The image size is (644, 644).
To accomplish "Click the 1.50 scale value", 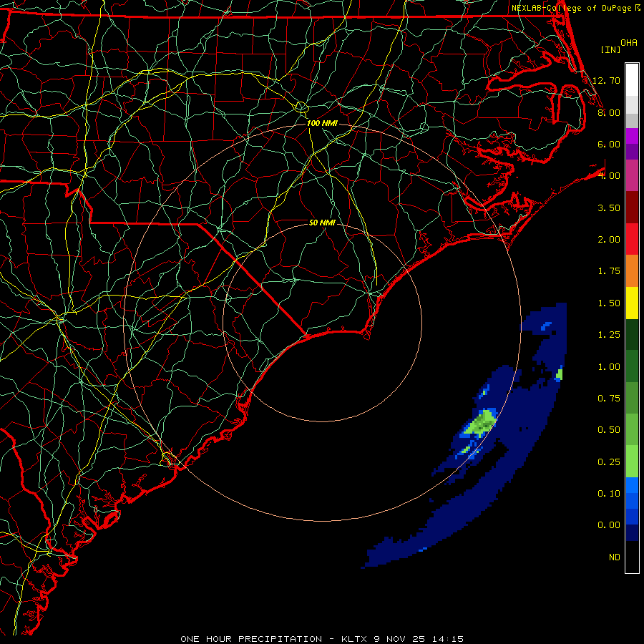I will pyautogui.click(x=609, y=303).
